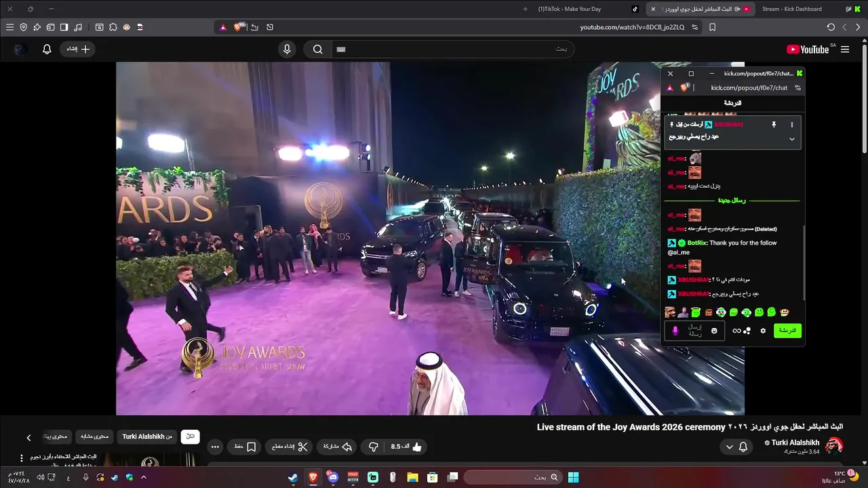Viewport: 868px width, 488px height.
Task: Reload the YouTube page
Action: coord(831,27)
